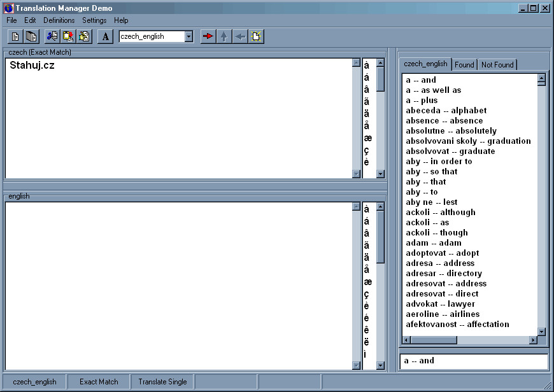The height and width of the screenshot is (392, 554).
Task: Click the definition field showing 'a -- and'
Action: pyautogui.click(x=473, y=361)
